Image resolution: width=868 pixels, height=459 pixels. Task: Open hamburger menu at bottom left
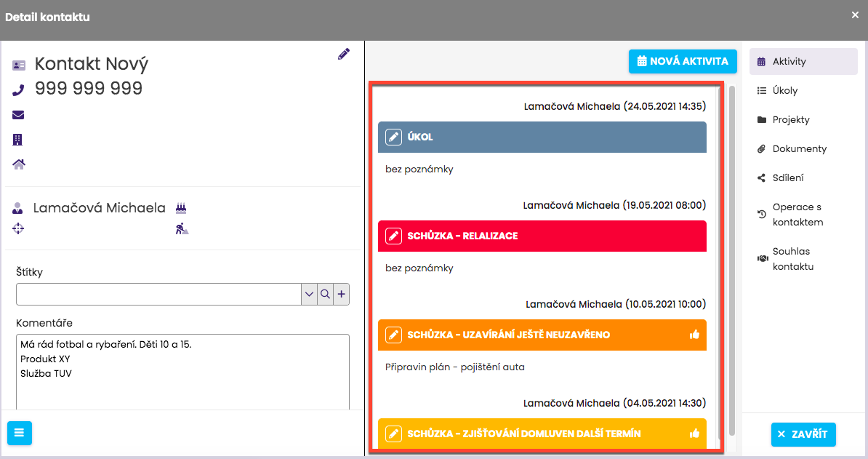tap(20, 433)
